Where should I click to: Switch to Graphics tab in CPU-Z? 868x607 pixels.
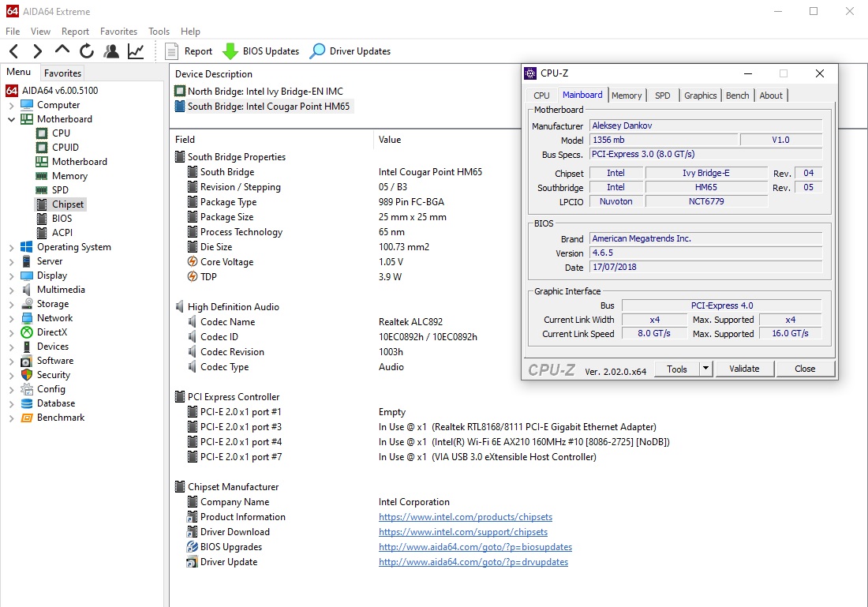point(700,96)
